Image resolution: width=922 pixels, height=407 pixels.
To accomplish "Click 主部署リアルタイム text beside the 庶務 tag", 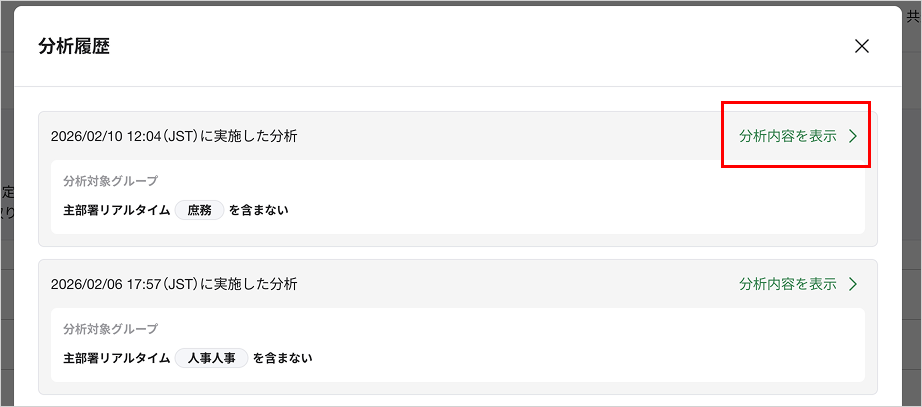I will (x=115, y=210).
